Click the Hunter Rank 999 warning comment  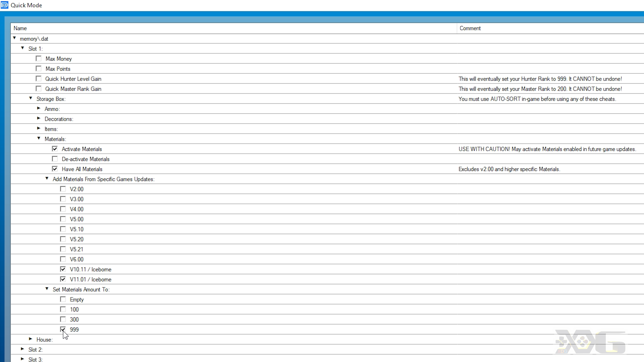coord(540,79)
